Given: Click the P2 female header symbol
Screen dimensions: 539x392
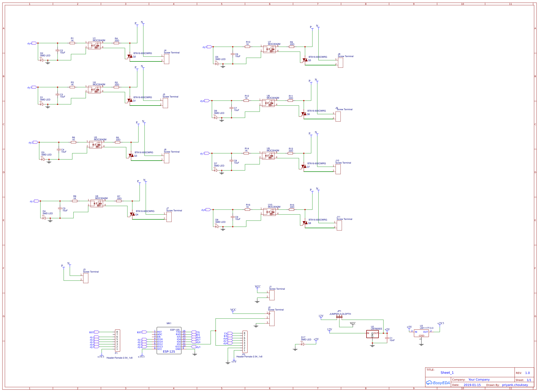Looking at the screenshot, I should coord(245,342).
